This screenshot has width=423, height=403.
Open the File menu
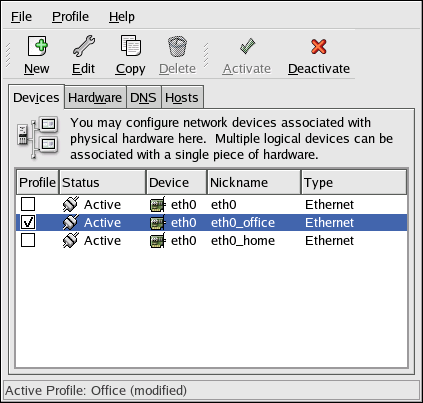pos(21,17)
